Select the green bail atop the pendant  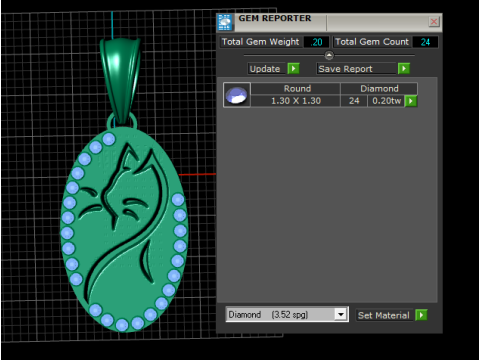click(x=121, y=80)
